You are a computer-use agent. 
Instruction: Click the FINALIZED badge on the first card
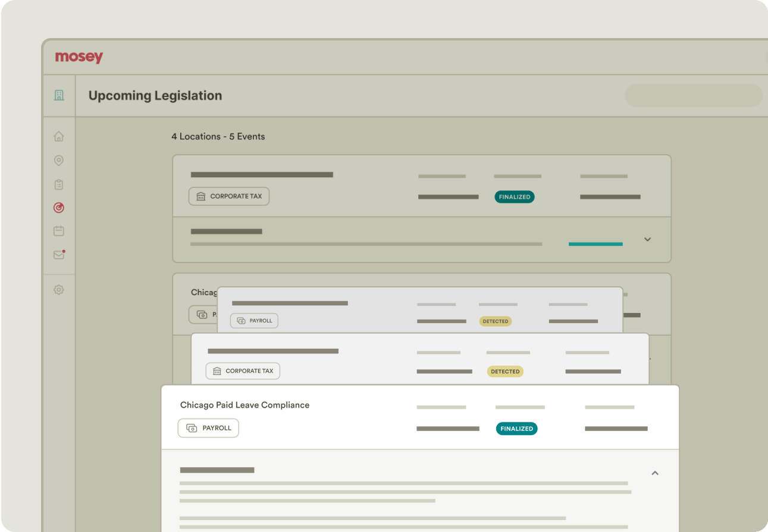click(514, 196)
